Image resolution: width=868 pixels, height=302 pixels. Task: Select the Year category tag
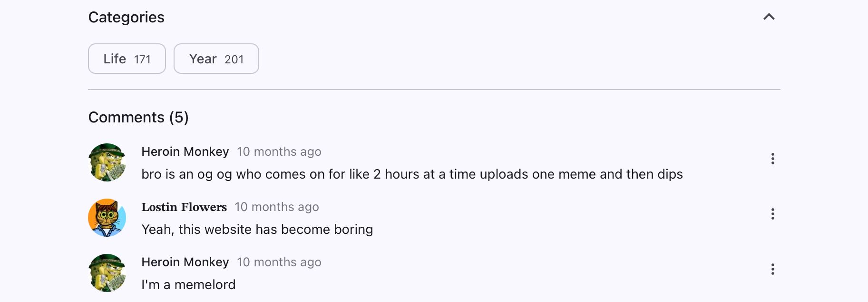coord(216,59)
